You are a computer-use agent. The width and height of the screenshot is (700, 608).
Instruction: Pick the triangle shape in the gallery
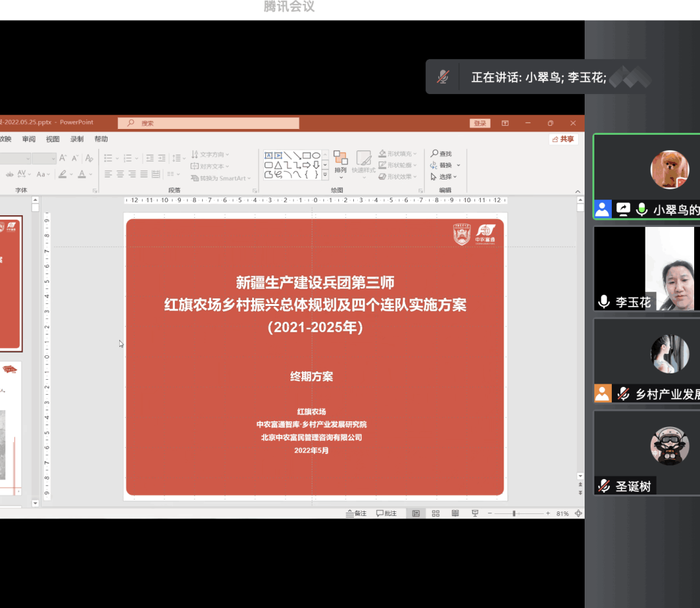coord(278,165)
